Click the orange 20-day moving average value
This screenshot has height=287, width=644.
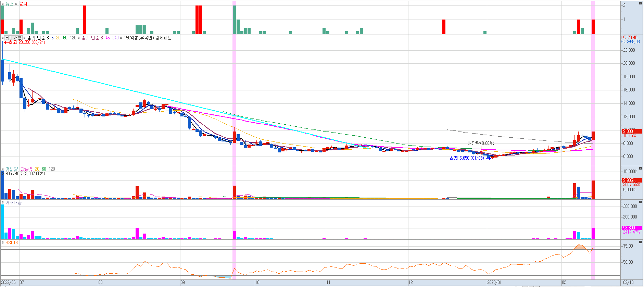click(x=58, y=38)
